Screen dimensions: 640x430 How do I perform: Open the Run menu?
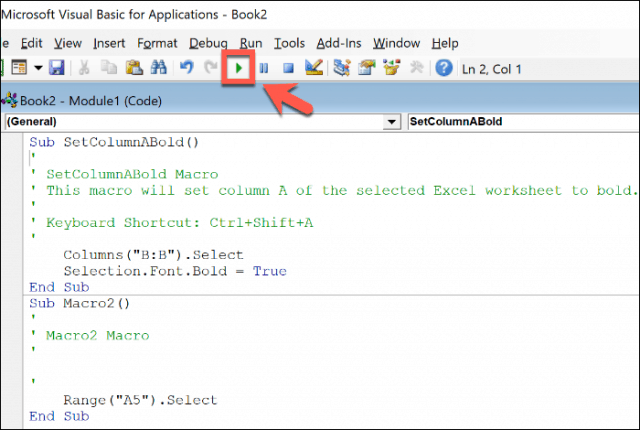point(251,43)
